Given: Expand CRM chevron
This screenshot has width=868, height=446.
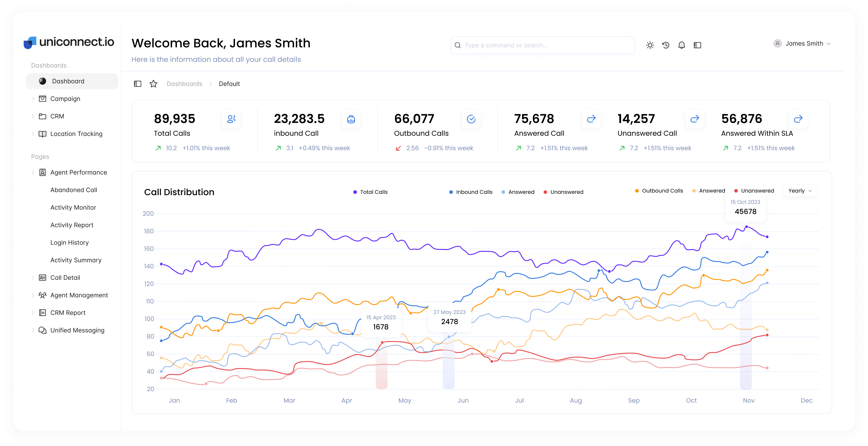Looking at the screenshot, I should coord(33,116).
